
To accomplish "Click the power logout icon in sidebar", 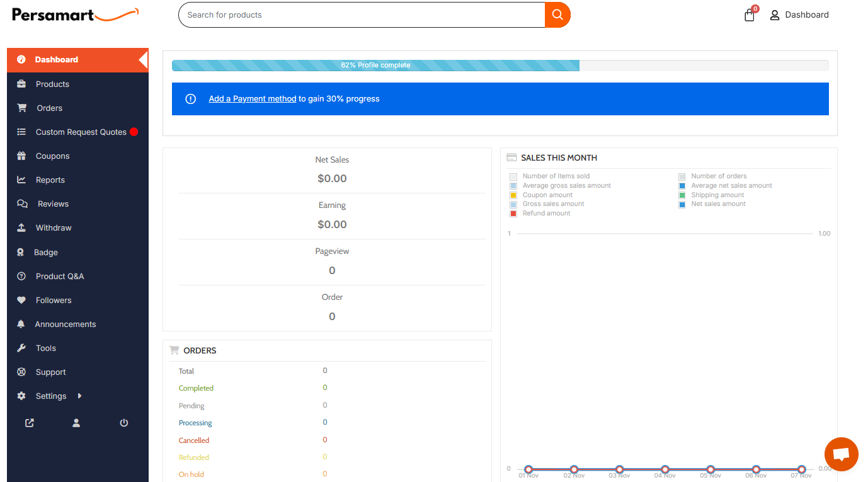I will click(124, 423).
